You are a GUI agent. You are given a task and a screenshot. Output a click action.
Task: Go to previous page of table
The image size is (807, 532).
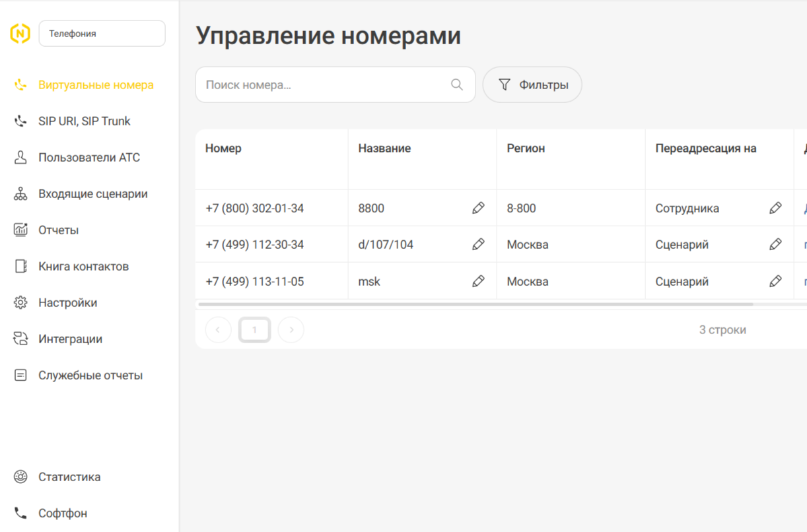coord(218,329)
